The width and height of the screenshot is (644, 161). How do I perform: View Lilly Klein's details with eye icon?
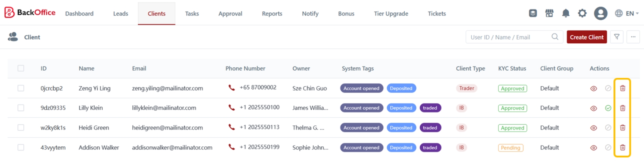(593, 108)
